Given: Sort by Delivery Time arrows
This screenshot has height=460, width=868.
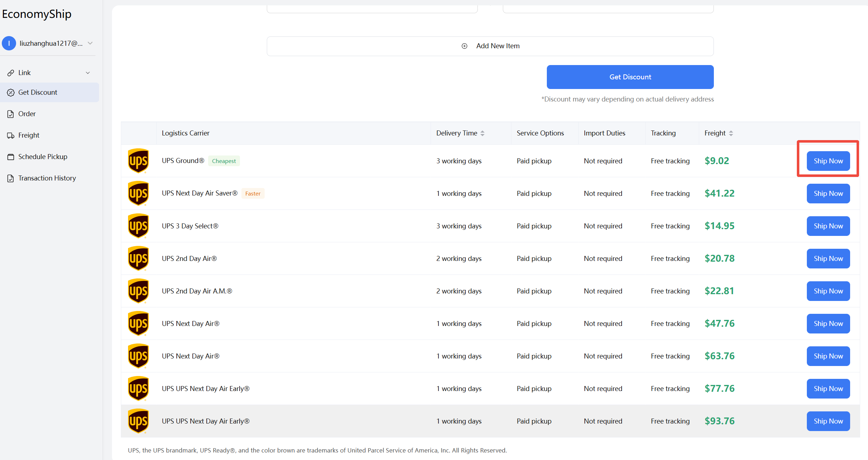Looking at the screenshot, I should pos(482,133).
